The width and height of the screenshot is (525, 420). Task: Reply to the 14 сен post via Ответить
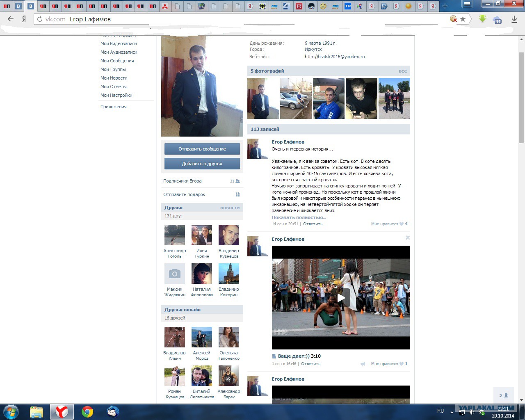(x=313, y=224)
